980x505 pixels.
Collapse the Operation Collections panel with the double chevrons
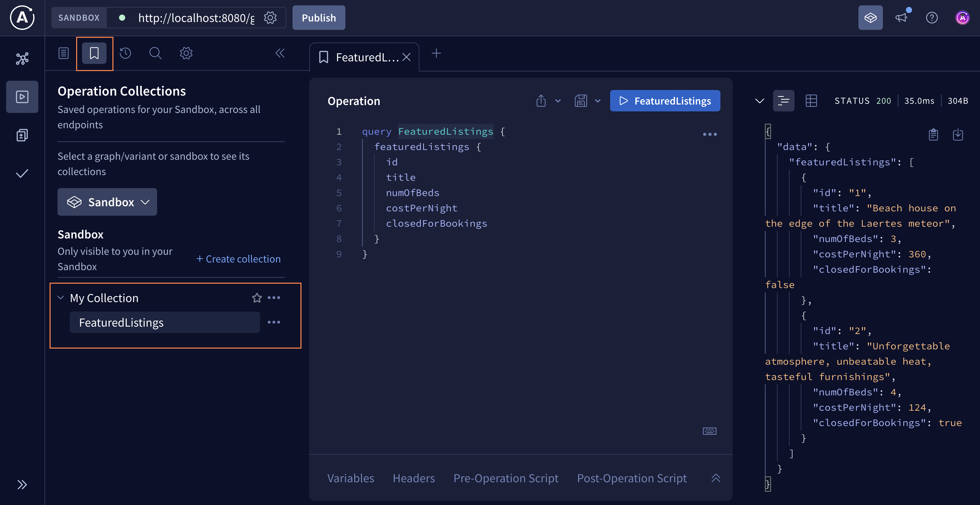280,53
